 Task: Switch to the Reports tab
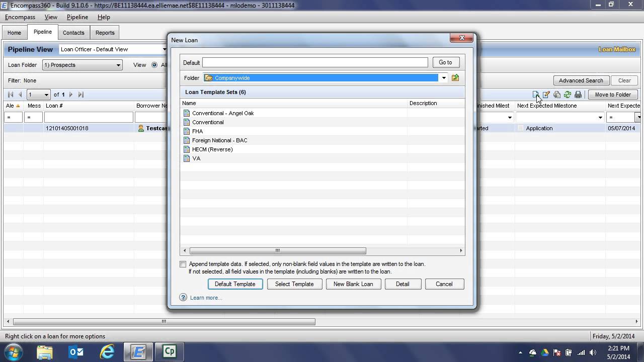pos(105,33)
